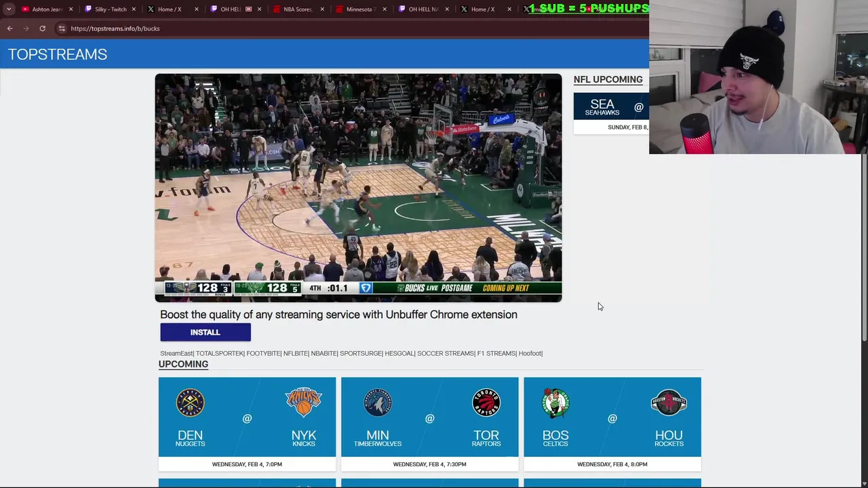Click the browser forward arrow
This screenshot has height=488, width=868.
pos(26,28)
